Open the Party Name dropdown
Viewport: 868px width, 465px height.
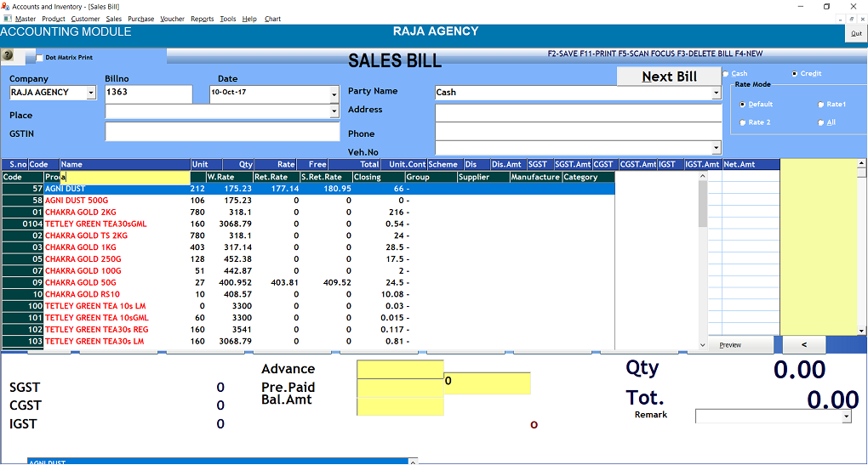[716, 93]
